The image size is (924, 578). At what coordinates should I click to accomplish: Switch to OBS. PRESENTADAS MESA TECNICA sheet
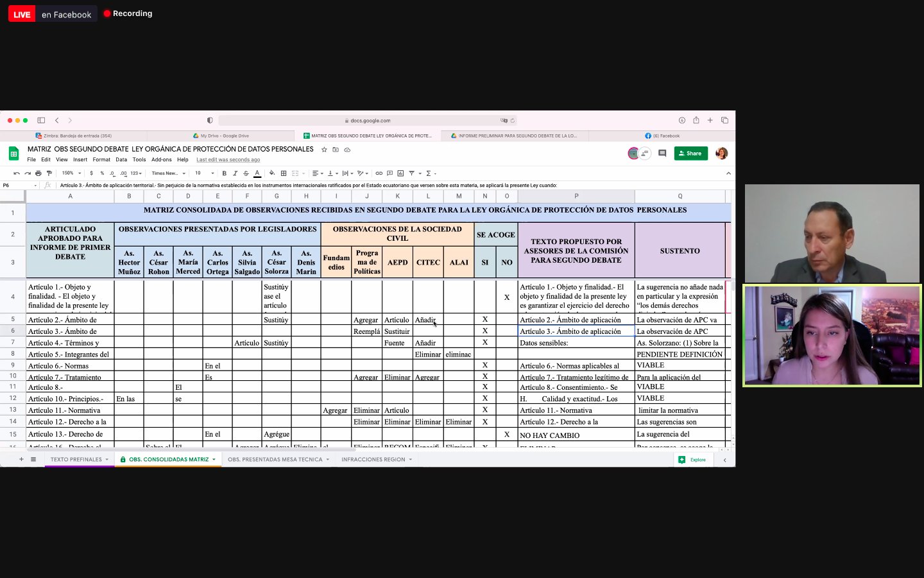pos(278,459)
